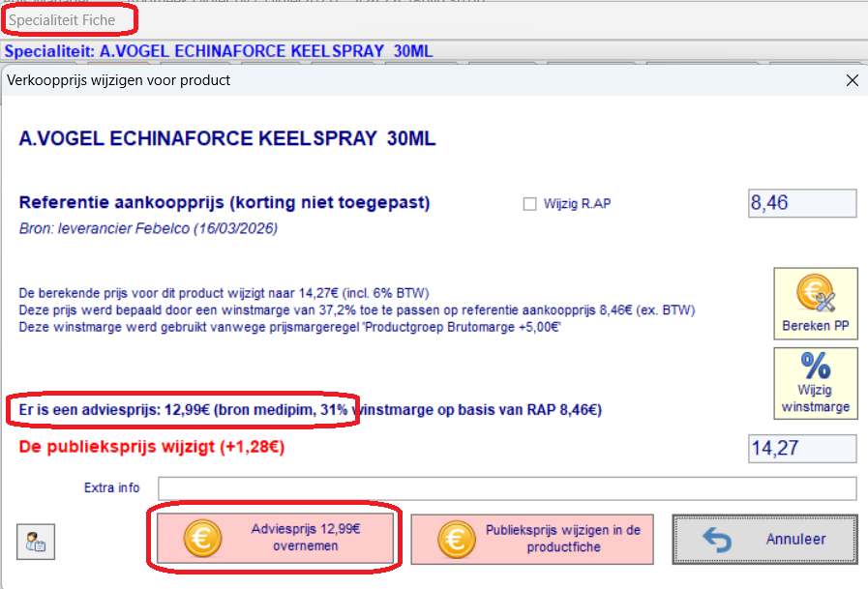Click the 'Er is een adviesprijs: 12,99€' text

(114, 410)
